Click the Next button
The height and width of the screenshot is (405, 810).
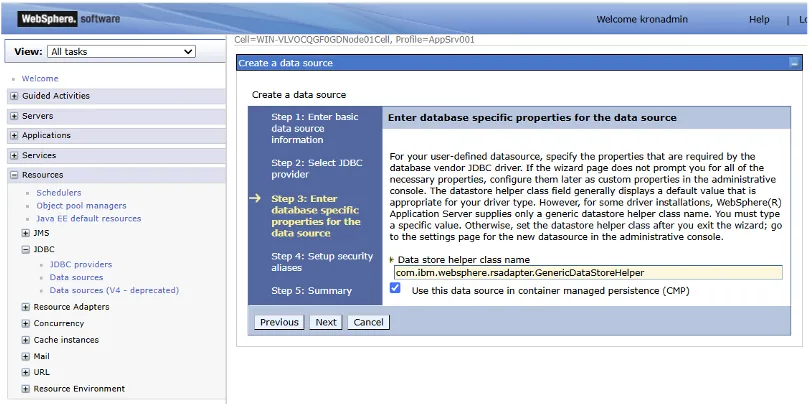(326, 322)
